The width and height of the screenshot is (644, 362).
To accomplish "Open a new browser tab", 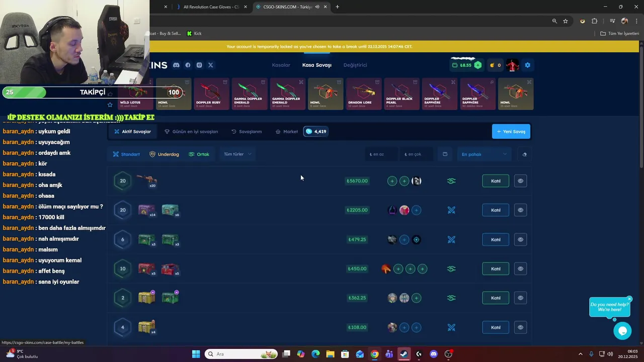I will pyautogui.click(x=337, y=7).
